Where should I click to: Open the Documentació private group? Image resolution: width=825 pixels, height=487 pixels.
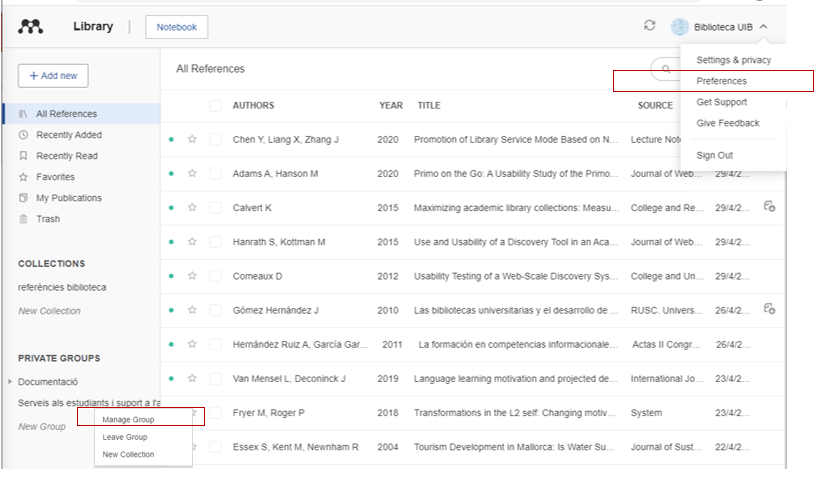(48, 382)
